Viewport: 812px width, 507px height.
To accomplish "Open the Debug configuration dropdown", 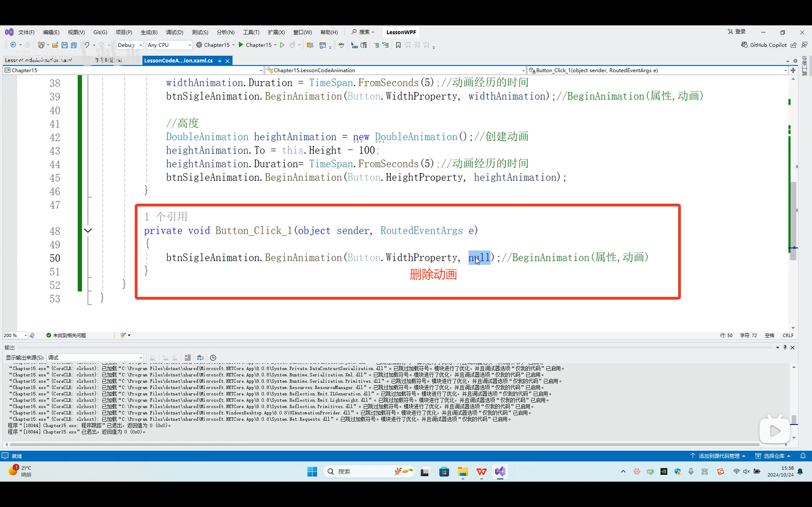I will pyautogui.click(x=130, y=45).
